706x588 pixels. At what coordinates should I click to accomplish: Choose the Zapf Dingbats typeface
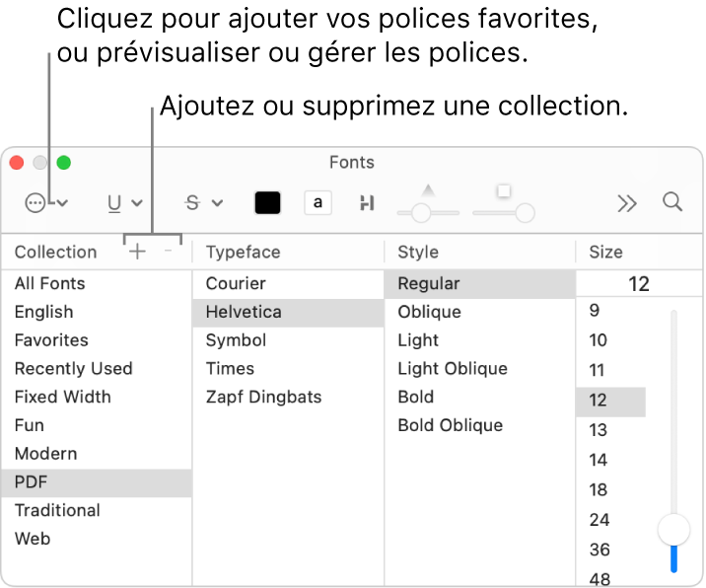coord(263,397)
